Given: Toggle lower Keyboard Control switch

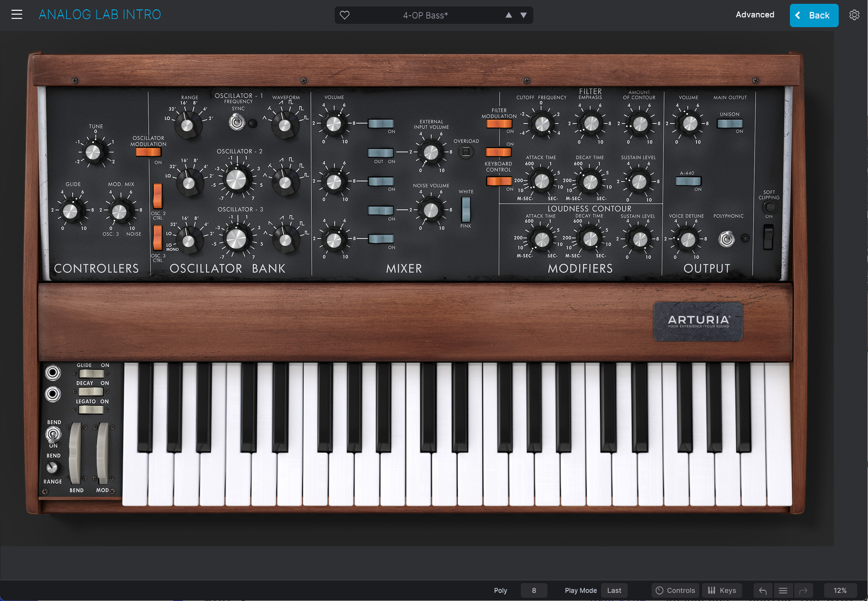Looking at the screenshot, I should (x=499, y=181).
